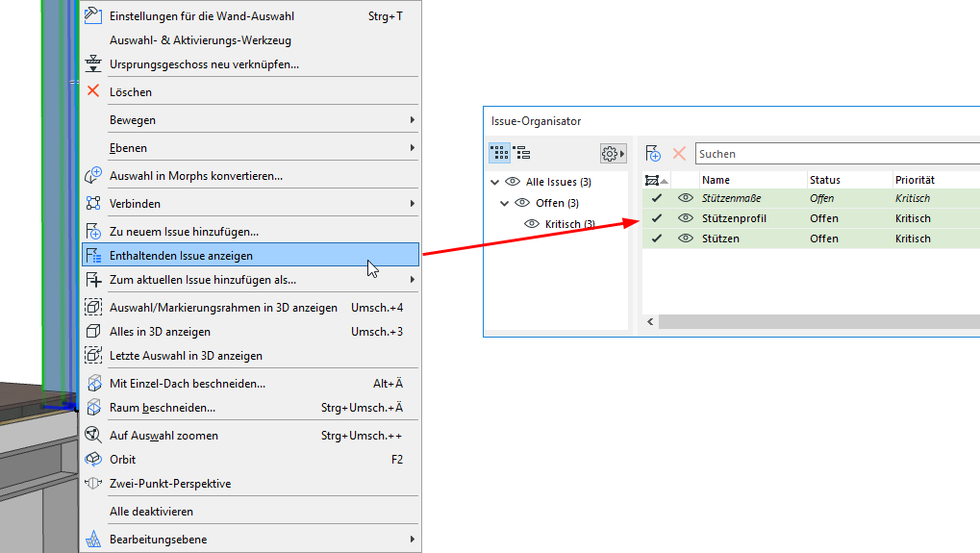Screen dimensions: 980x553
Task: Click the Bearbeitungsebene icon
Action: [93, 539]
